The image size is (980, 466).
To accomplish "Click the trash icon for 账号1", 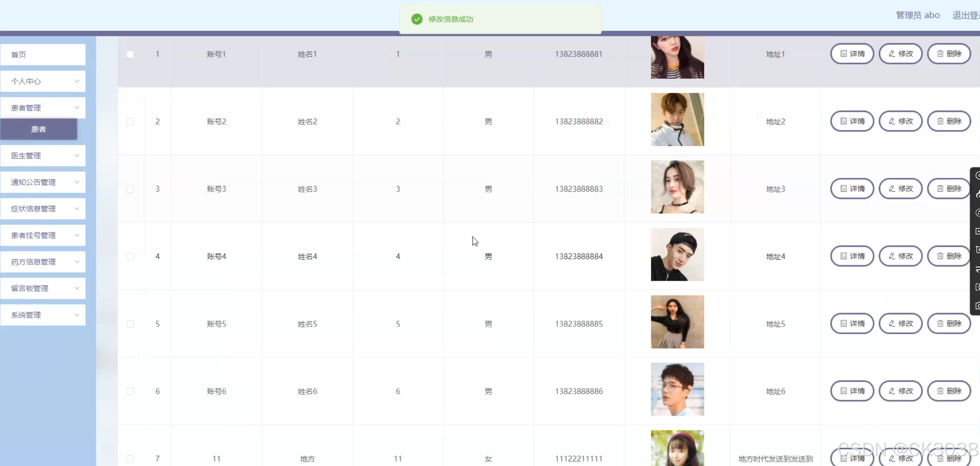I will click(940, 54).
